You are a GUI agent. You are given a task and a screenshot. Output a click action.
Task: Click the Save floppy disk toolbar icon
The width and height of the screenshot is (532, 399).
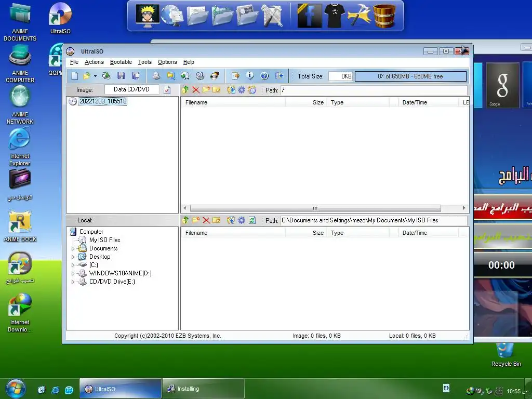click(121, 76)
